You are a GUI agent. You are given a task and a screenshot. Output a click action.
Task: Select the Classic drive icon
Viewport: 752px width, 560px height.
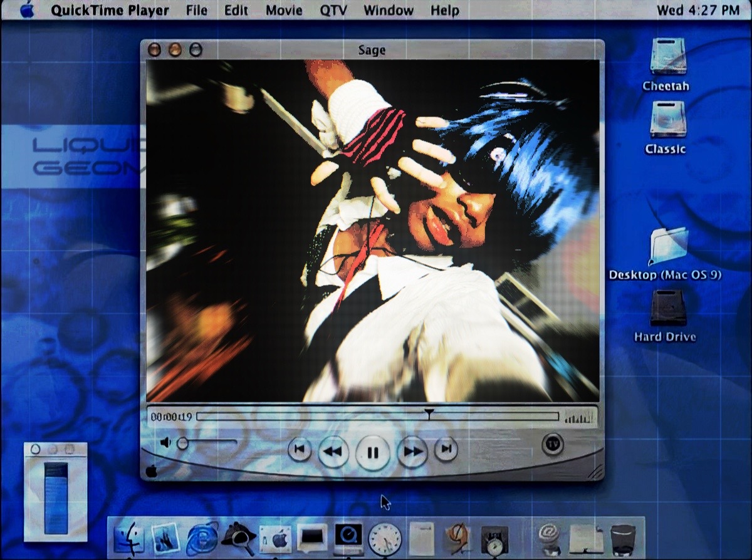coord(667,119)
